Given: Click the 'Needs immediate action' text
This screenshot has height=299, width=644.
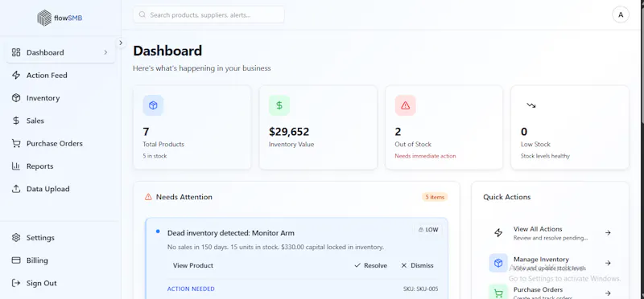Looking at the screenshot, I should [425, 156].
